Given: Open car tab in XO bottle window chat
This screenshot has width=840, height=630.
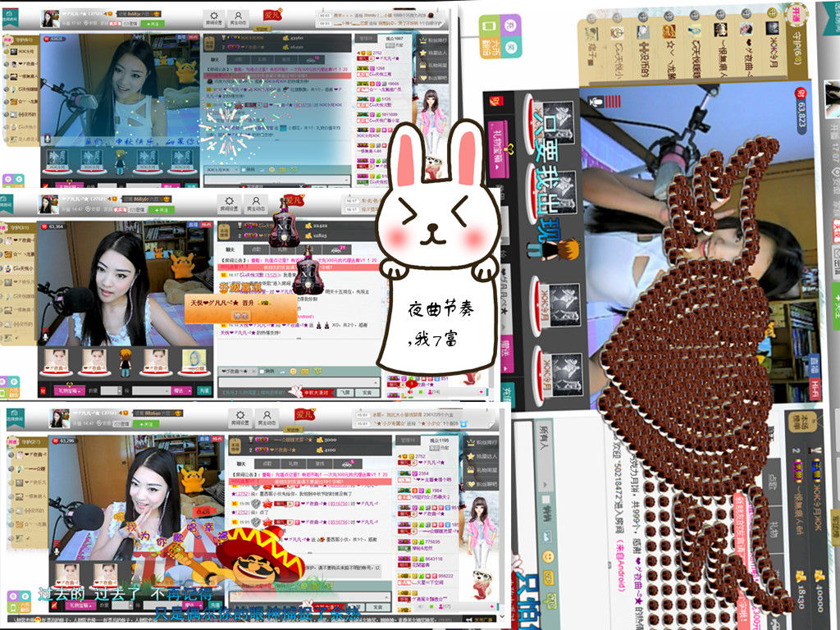Looking at the screenshot, I should pyautogui.click(x=336, y=249).
